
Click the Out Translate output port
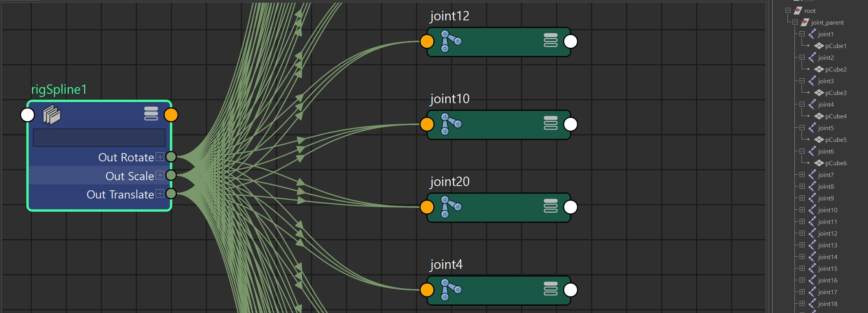click(x=171, y=193)
